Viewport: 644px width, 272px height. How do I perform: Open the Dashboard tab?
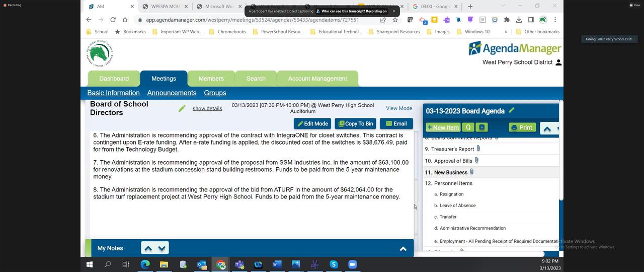(x=114, y=79)
